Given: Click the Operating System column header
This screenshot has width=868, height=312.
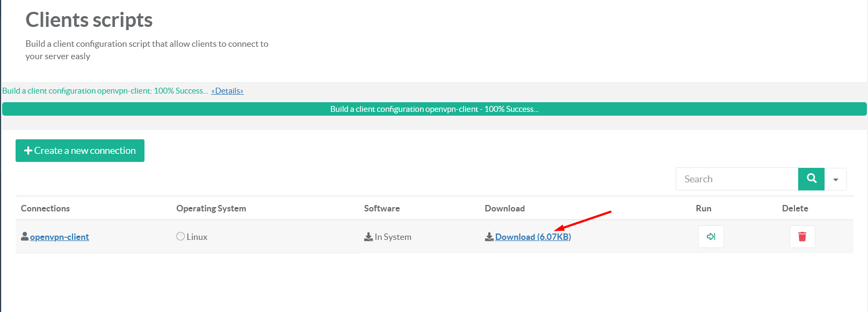Looking at the screenshot, I should point(211,208).
